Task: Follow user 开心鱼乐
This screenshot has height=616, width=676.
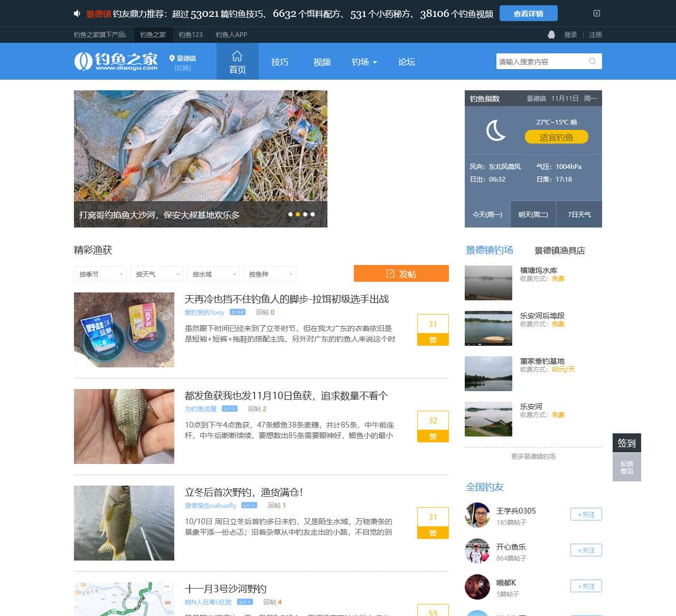Action: coord(586,551)
